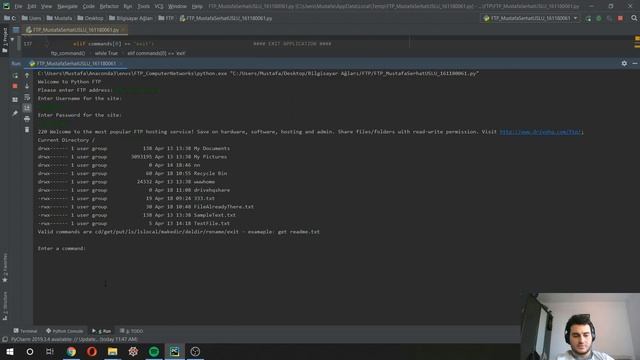Click the Bilgisayar Ağları breadcrumb folder

pos(131,18)
